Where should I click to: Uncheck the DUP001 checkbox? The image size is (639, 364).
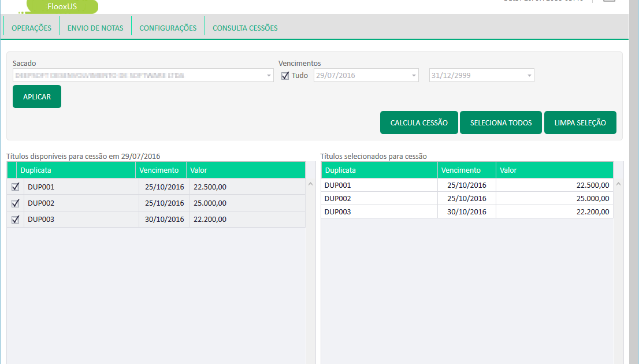pos(16,187)
